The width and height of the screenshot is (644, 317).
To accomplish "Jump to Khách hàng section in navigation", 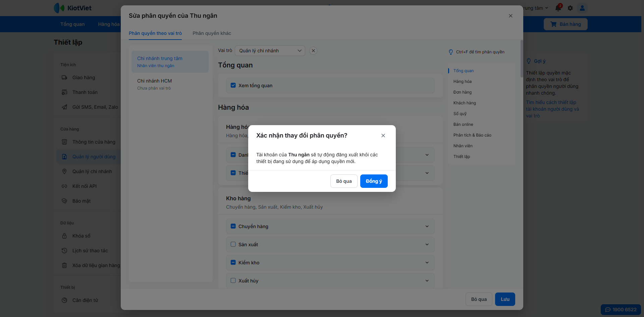I will [x=465, y=103].
